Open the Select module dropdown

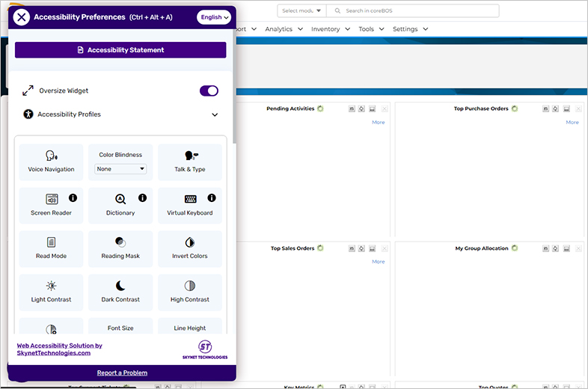coord(301,11)
